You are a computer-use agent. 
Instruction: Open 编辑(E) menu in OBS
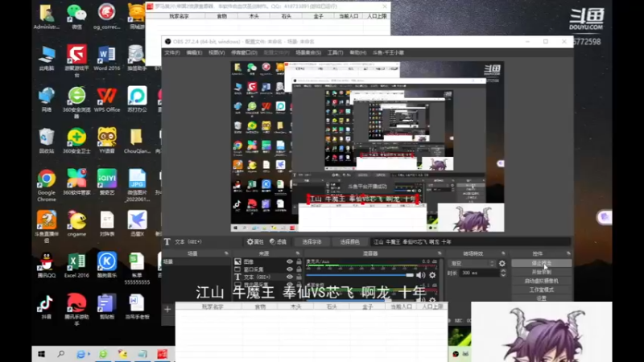pyautogui.click(x=194, y=52)
